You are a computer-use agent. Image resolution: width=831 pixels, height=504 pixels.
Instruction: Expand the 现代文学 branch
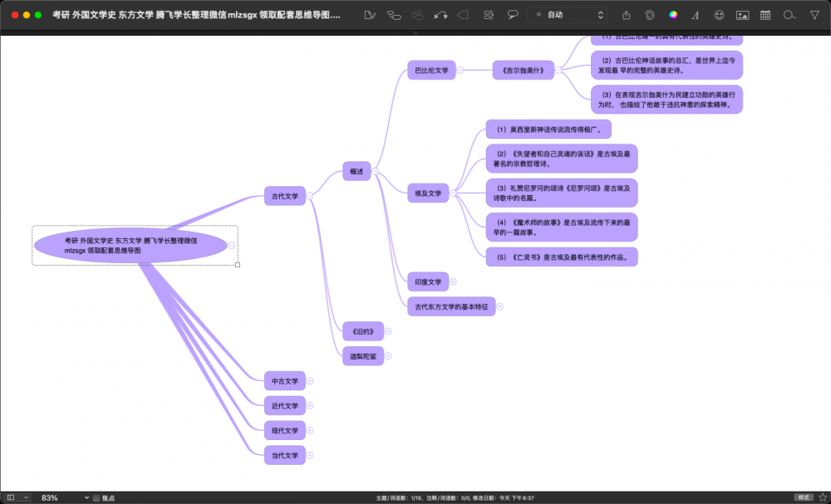click(x=309, y=430)
